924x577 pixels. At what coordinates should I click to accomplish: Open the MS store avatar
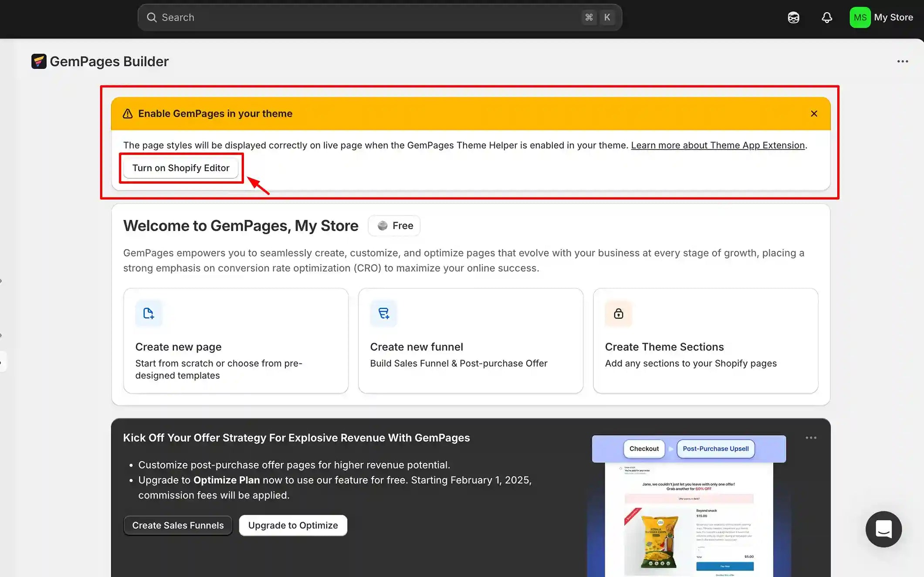coord(860,17)
